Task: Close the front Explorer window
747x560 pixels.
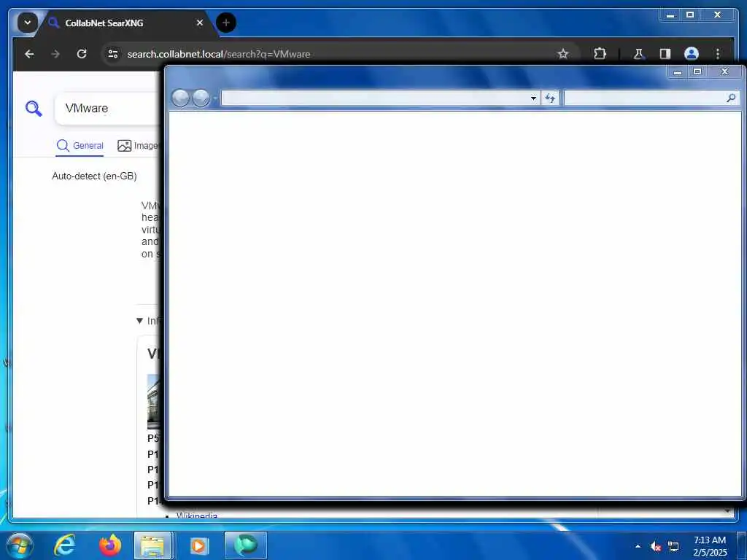Action: (724, 72)
